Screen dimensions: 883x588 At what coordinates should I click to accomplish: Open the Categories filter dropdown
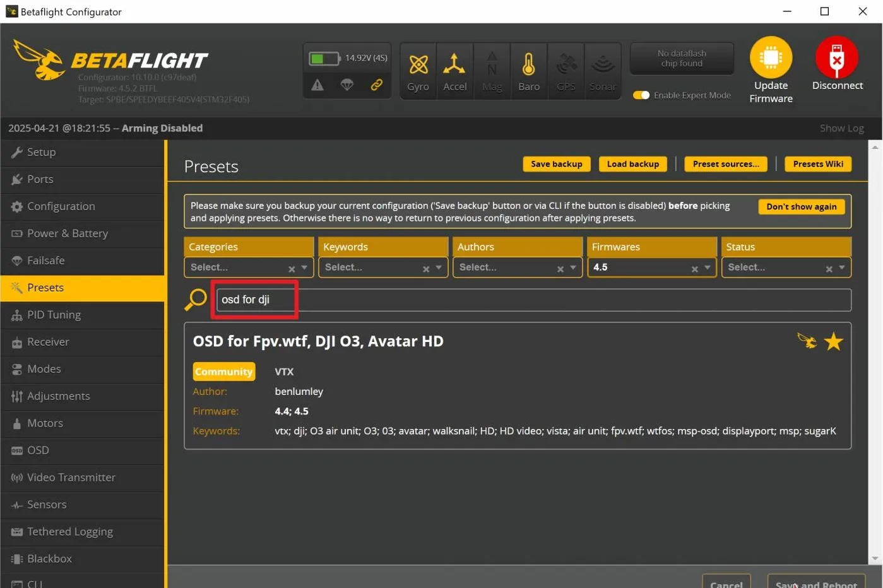point(249,268)
